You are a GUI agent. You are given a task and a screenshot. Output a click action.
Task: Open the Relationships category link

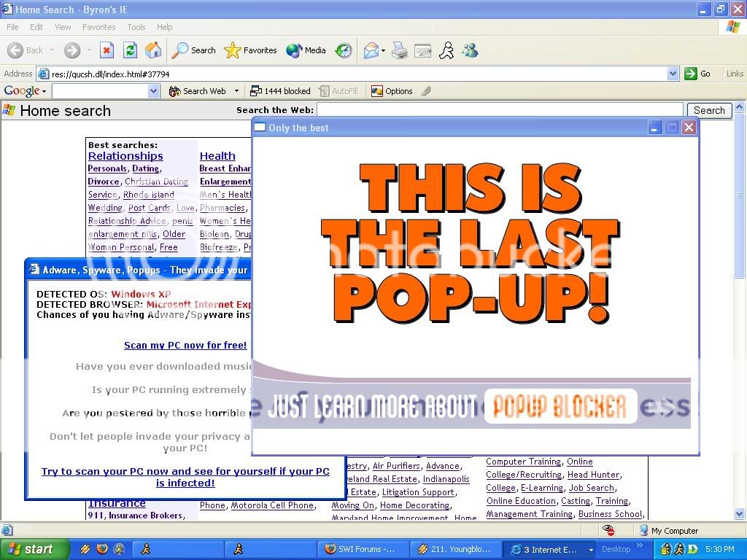125,156
